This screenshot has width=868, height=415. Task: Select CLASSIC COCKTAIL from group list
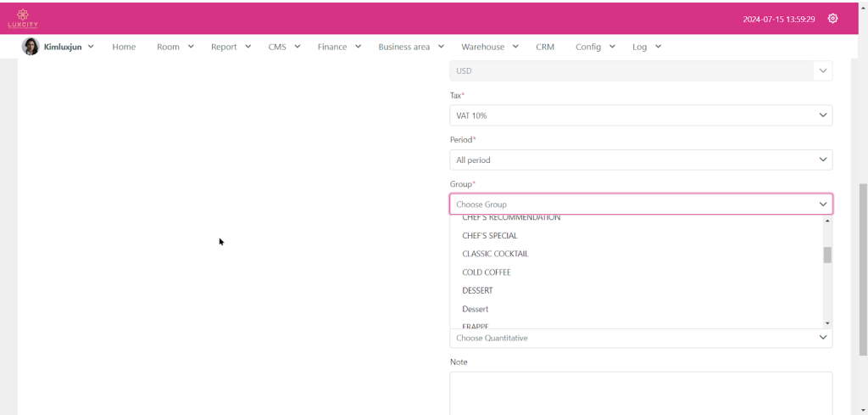[x=495, y=254]
